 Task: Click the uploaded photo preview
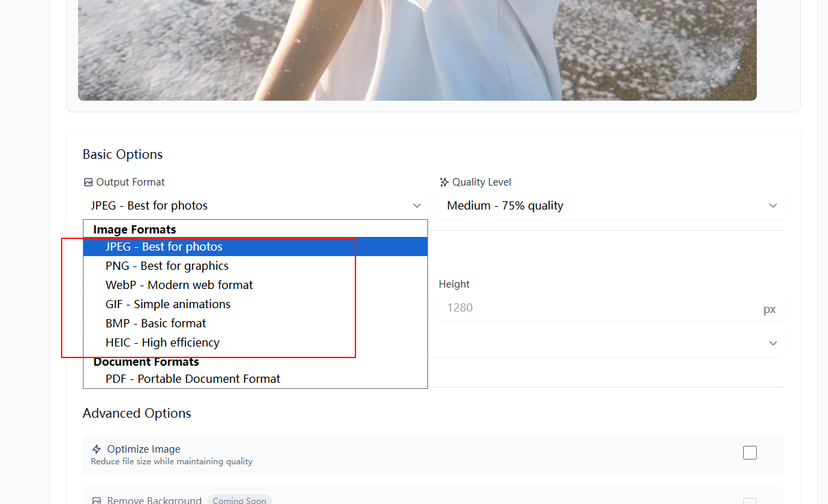[417, 50]
